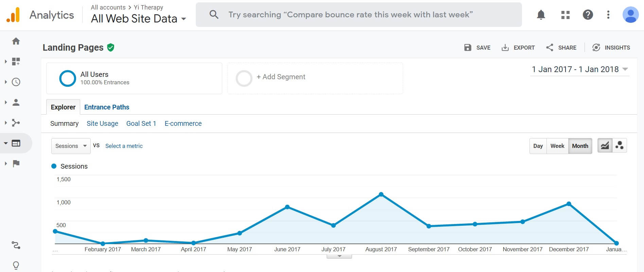Click the notifications bell icon

[x=541, y=15]
